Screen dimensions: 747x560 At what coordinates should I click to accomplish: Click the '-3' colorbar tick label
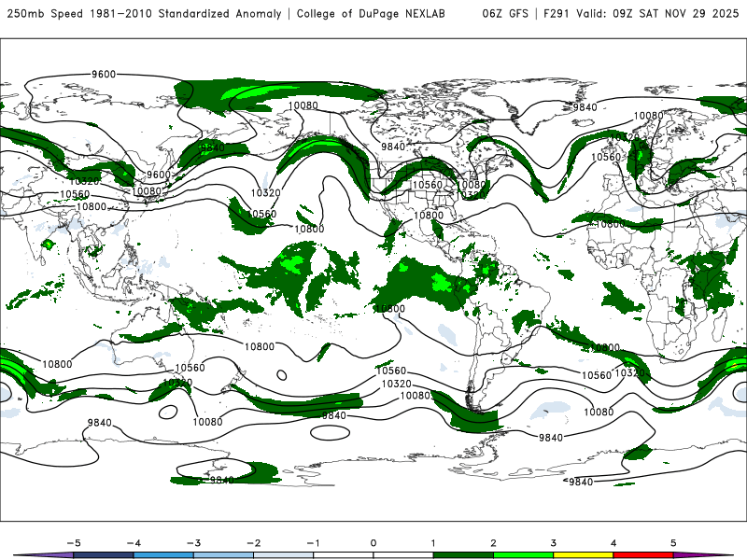pos(193,543)
